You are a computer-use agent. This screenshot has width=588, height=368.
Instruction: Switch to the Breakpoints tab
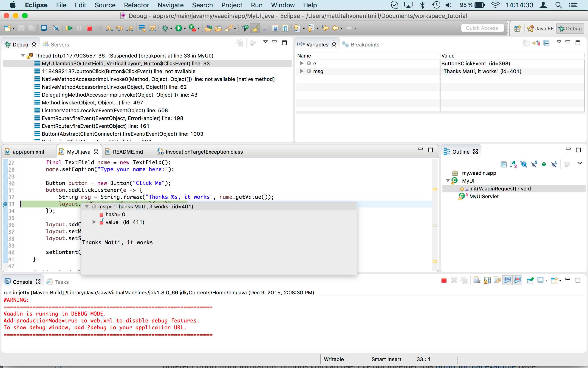[x=361, y=45]
